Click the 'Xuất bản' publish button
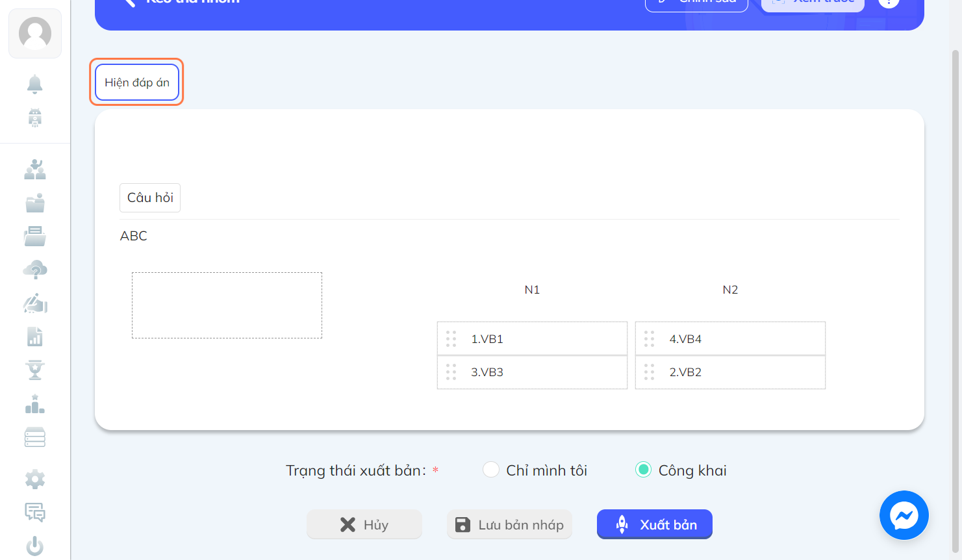Image resolution: width=962 pixels, height=560 pixels. tap(655, 524)
